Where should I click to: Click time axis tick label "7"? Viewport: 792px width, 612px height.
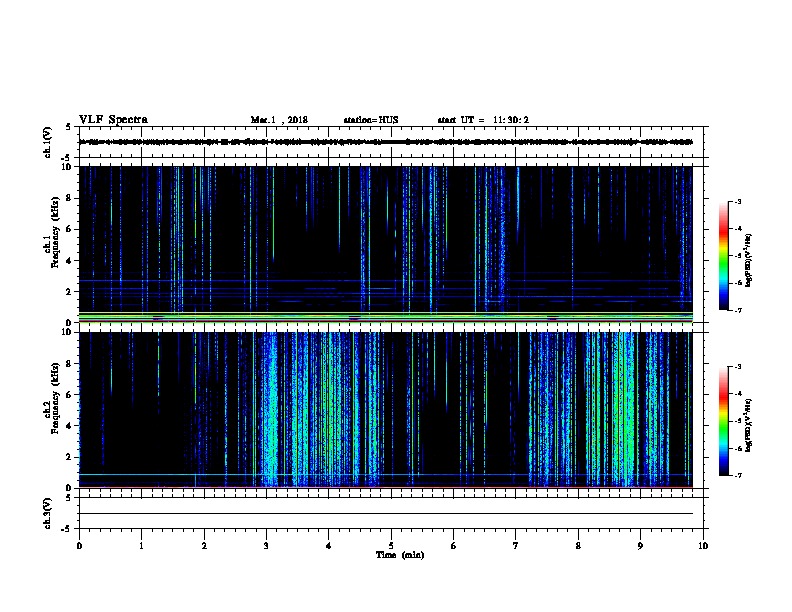pyautogui.click(x=516, y=546)
